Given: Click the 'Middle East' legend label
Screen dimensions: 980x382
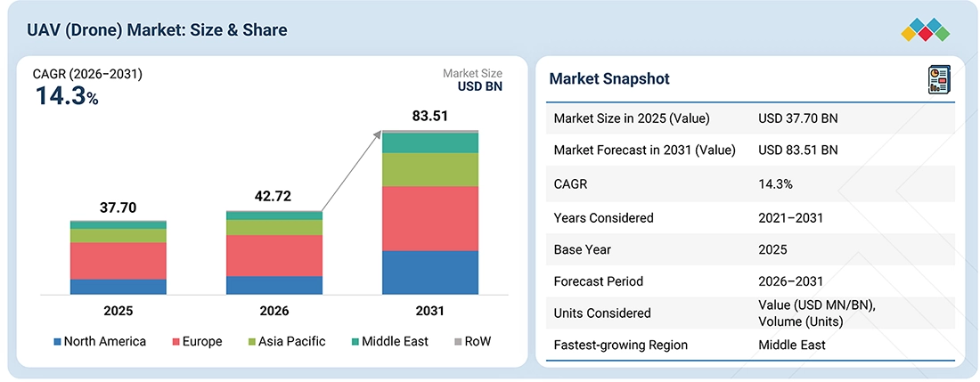Looking at the screenshot, I should coord(395,341).
